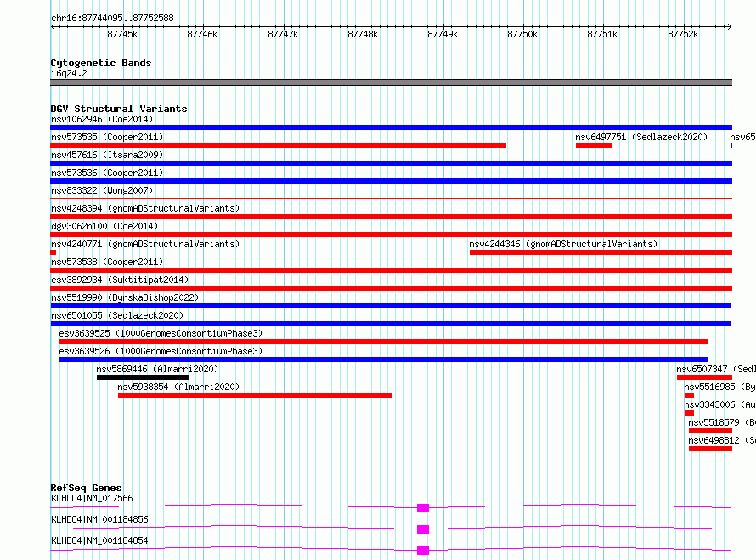This screenshot has height=560, width=756.
Task: Open dgv3062n100 (Coe2014) entry
Action: [x=104, y=226]
